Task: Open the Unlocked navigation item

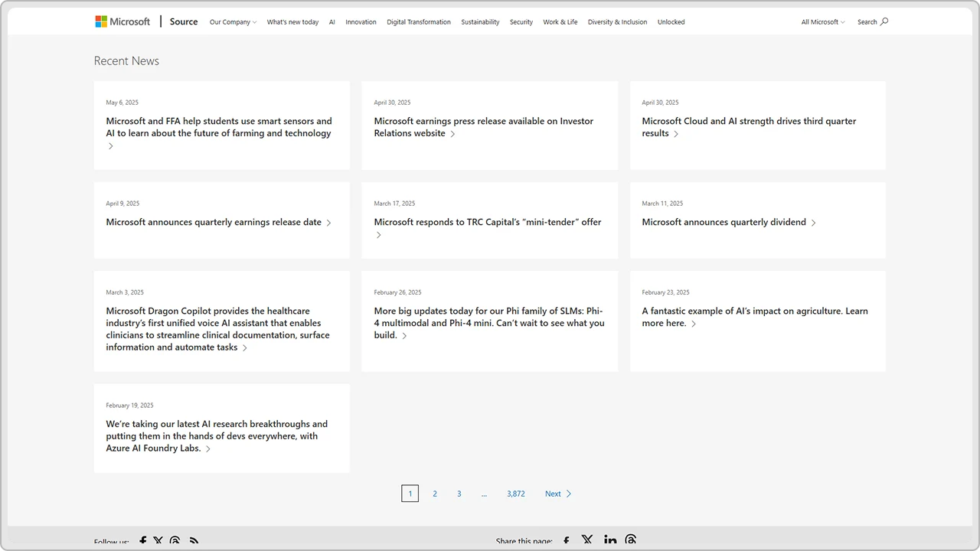Action: tap(671, 22)
